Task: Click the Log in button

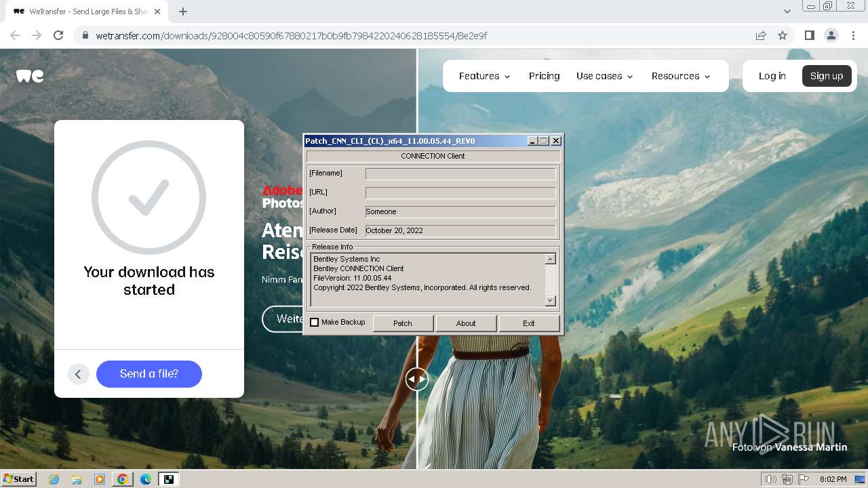Action: 772,76
